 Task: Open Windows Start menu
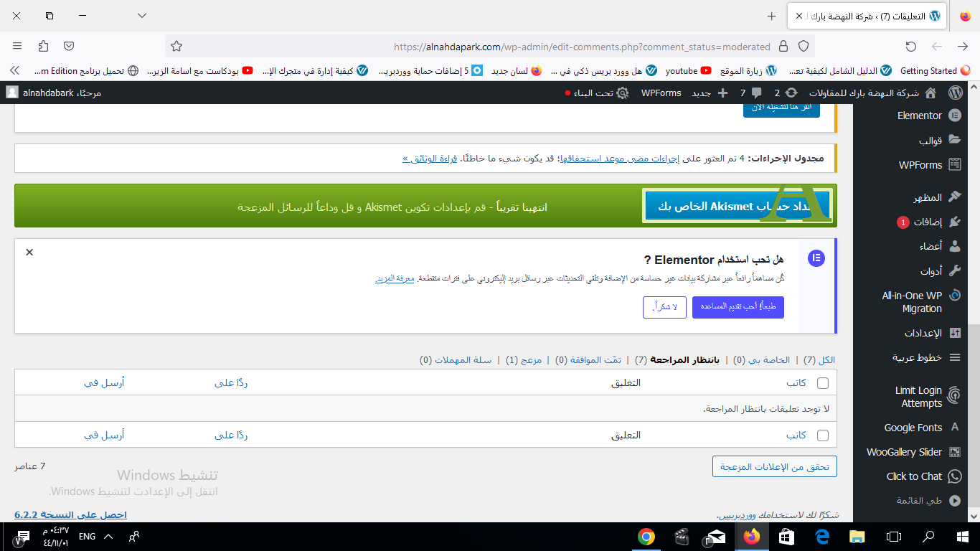click(x=962, y=537)
